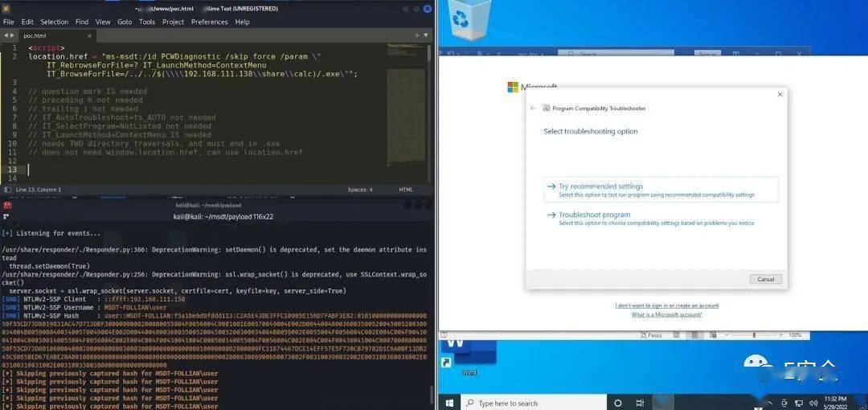Viewport: 868px width, 410px height.
Task: Click the 100% zoom level in Word
Action: [x=795, y=335]
